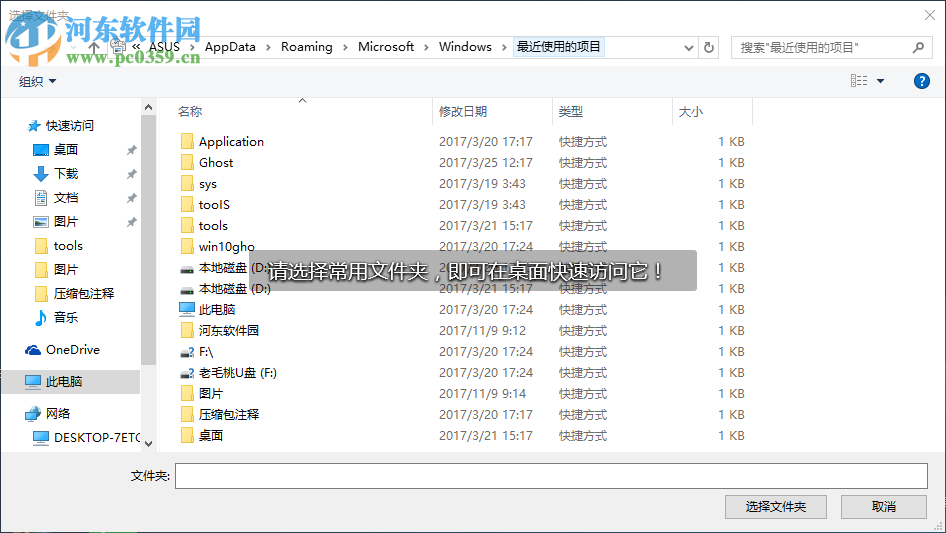Select the Application folder icon
Image resolution: width=946 pixels, height=533 pixels.
(187, 141)
